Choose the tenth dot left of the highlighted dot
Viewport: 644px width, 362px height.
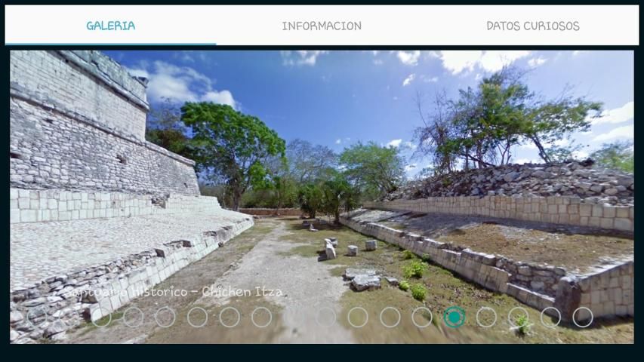(x=134, y=317)
